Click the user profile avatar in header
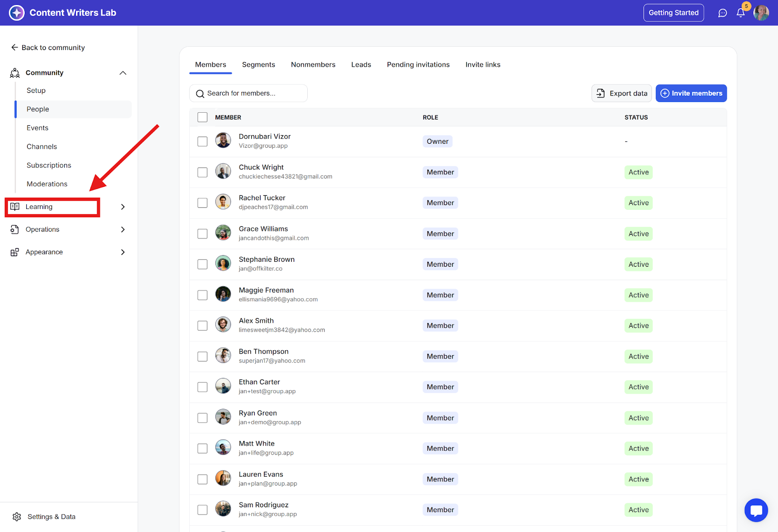This screenshot has width=778, height=532. (x=761, y=13)
